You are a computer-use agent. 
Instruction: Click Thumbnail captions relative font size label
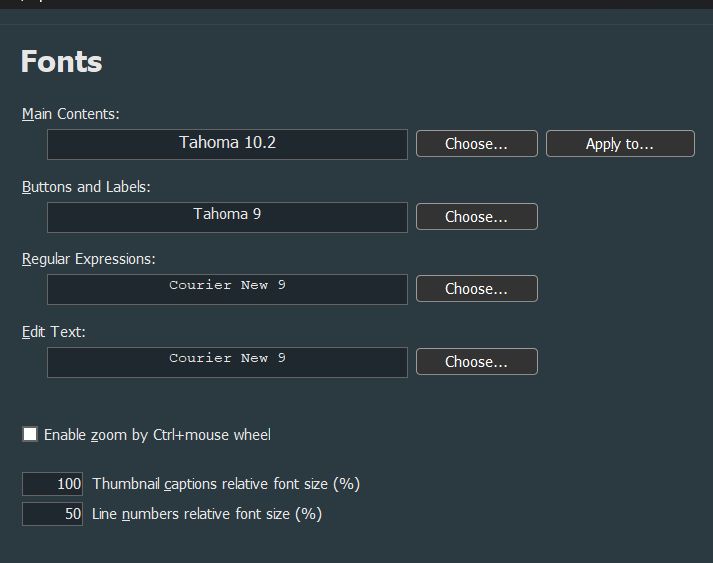click(x=225, y=484)
